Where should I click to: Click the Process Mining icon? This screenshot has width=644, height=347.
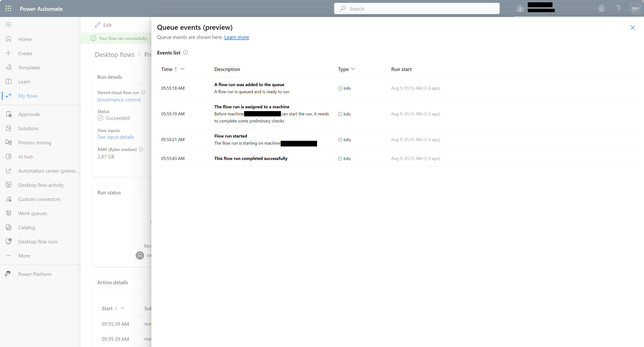point(8,142)
